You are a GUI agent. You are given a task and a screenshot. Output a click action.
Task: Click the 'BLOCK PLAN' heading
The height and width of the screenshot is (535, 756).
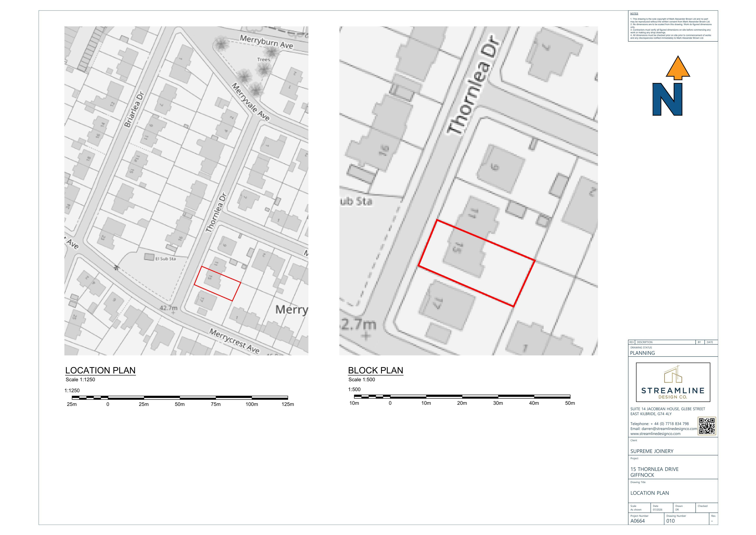375,370
